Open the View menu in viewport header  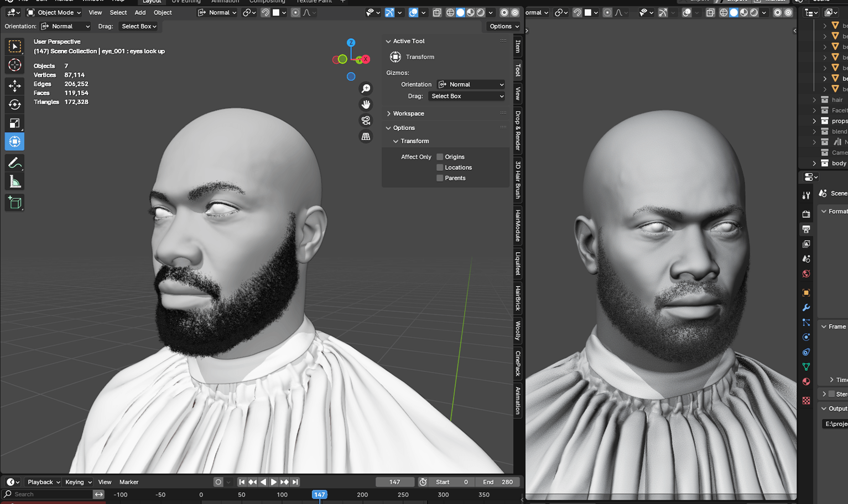(95, 12)
